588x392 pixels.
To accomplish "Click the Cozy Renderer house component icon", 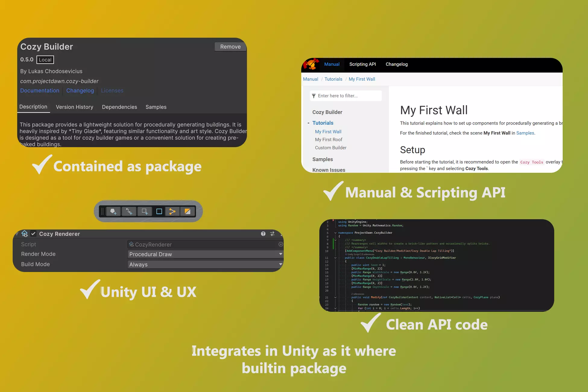I will [25, 234].
